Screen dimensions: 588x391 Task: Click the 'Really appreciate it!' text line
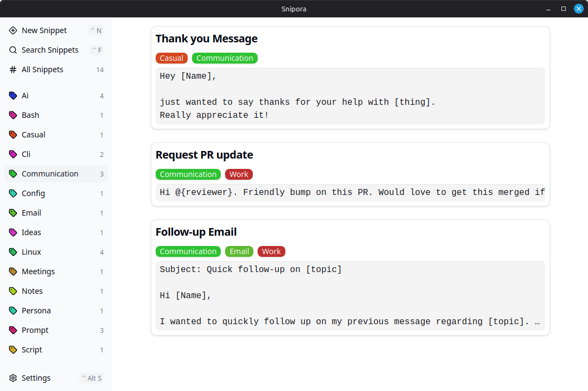pos(214,115)
